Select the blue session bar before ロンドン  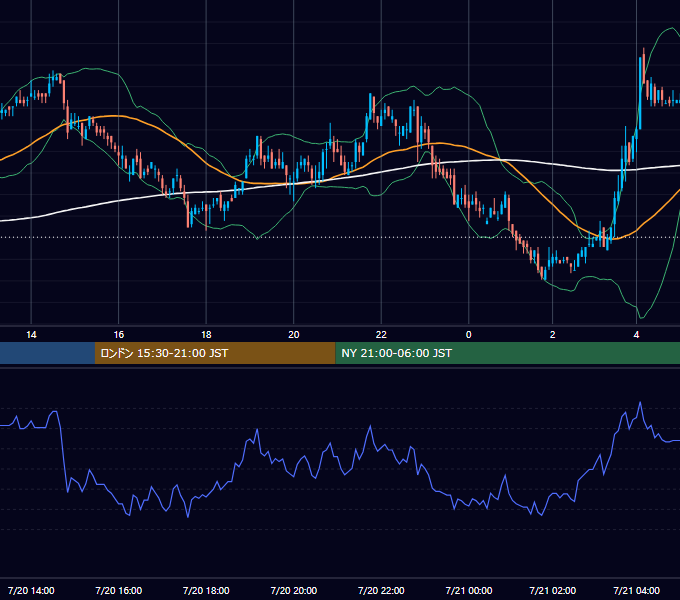tap(47, 353)
